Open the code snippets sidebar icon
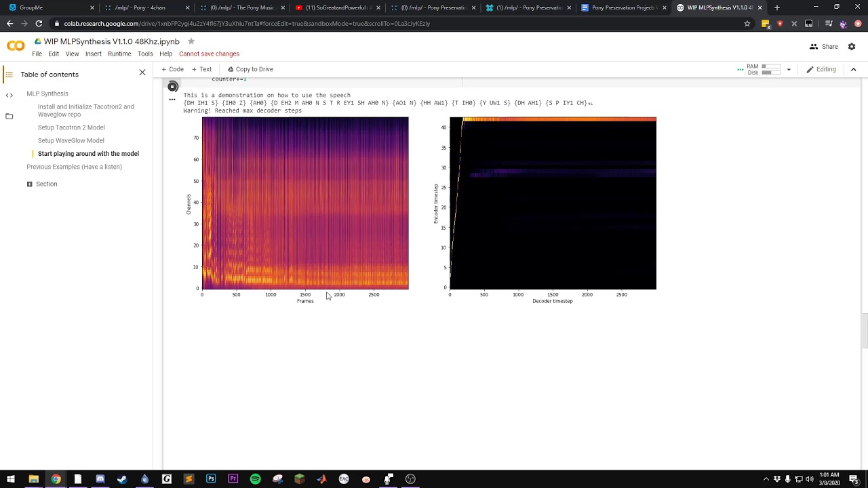This screenshot has height=488, width=868. (x=9, y=96)
